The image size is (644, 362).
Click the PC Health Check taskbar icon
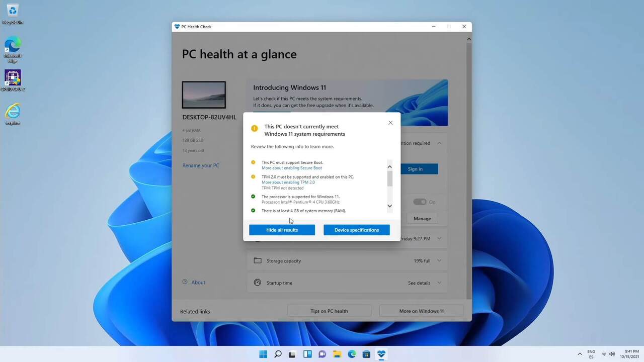click(381, 354)
